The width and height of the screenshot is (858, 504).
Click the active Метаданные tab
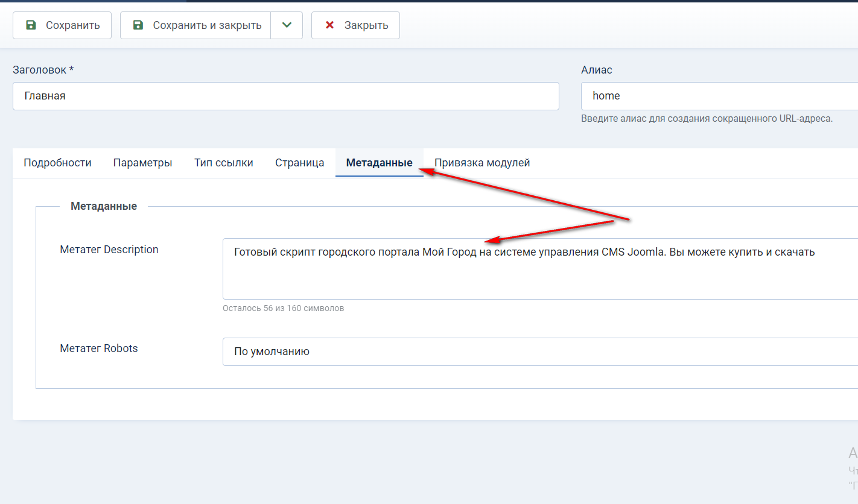point(379,163)
